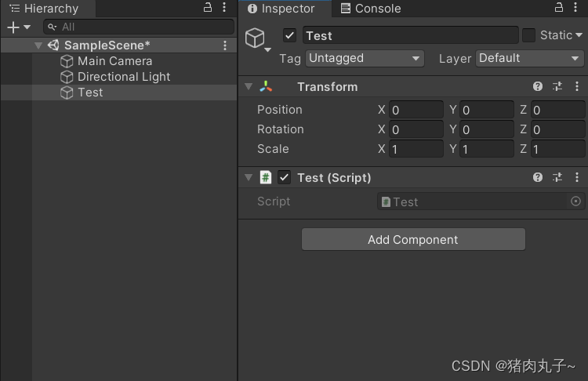Open the Layer dropdown set to Default

pyautogui.click(x=529, y=59)
